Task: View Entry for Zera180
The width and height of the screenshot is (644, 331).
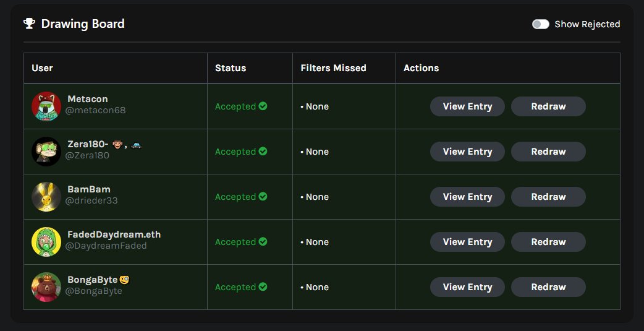Action: pos(467,152)
